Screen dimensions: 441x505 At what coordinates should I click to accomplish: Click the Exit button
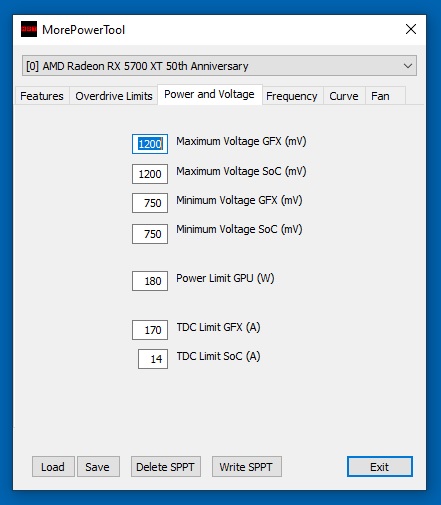[x=380, y=467]
